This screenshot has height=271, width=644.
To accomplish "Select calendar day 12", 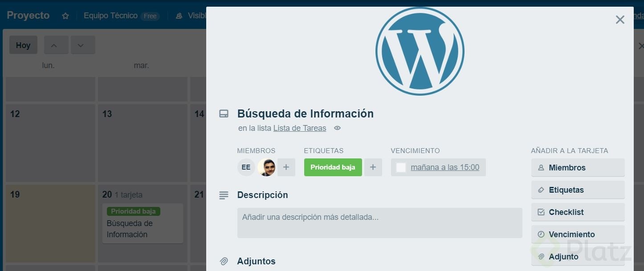I will tap(50, 143).
